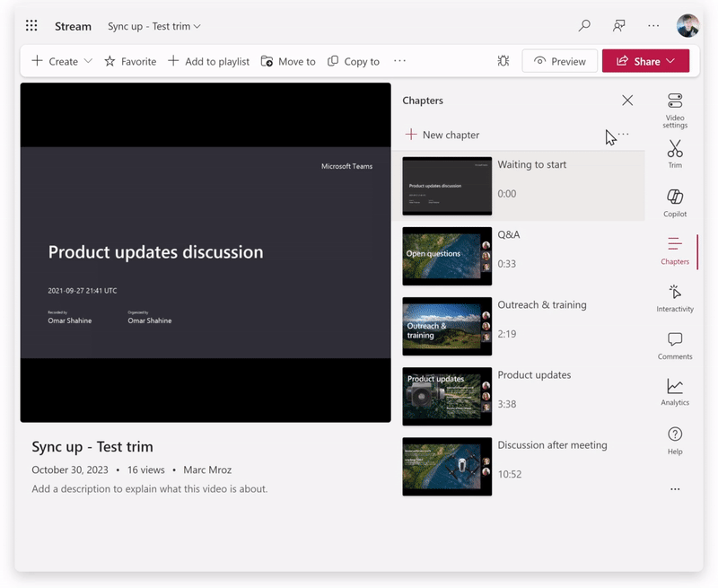
Task: Open the Trim scissors tool
Action: coord(675,153)
